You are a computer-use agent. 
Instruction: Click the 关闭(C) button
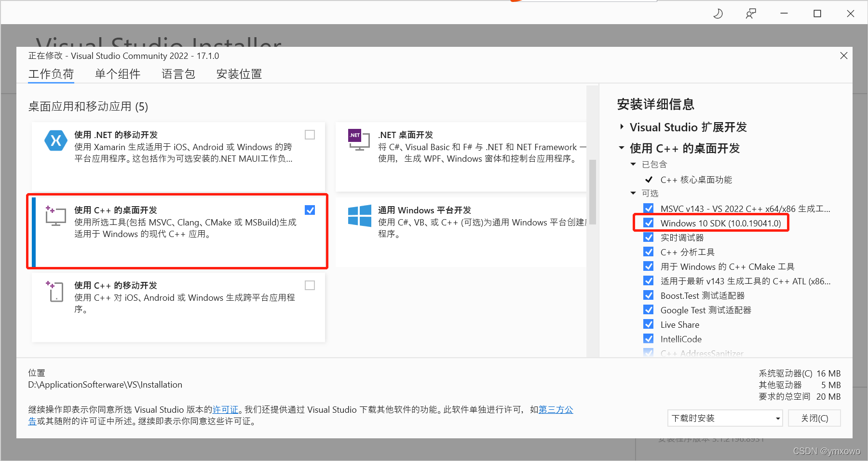coord(814,418)
